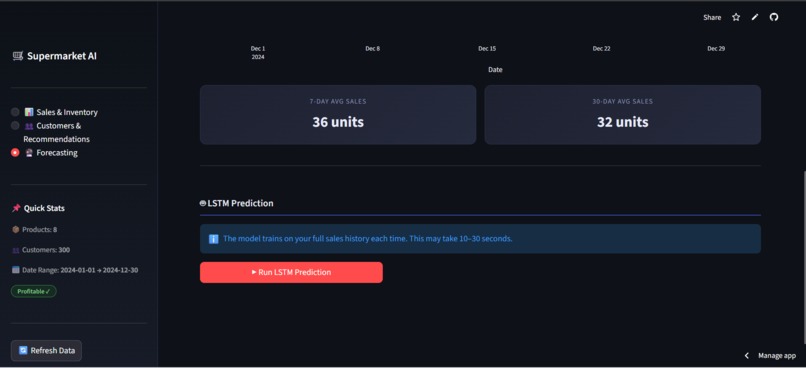This screenshot has height=368, width=806.
Task: Select Customers & Recommendations radio option
Action: pyautogui.click(x=15, y=125)
